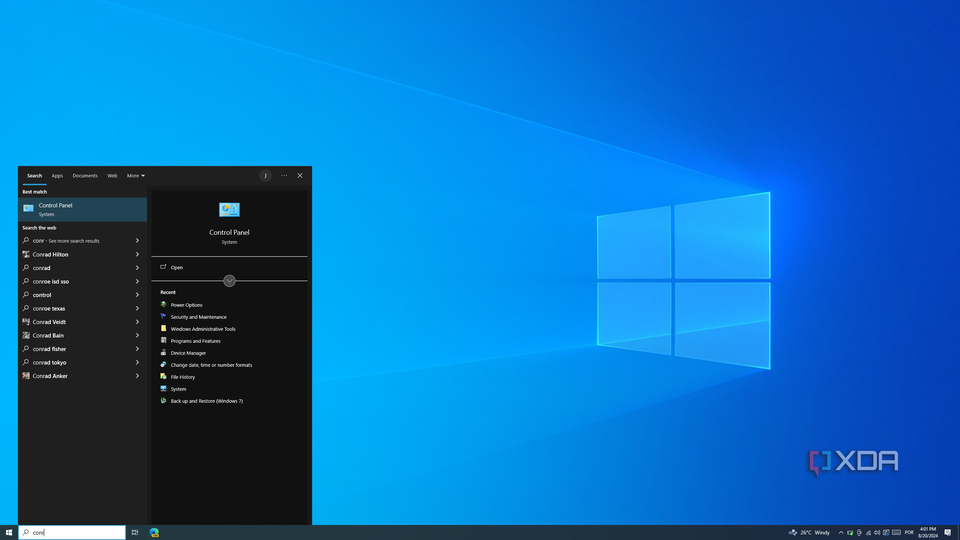Viewport: 960px width, 540px height.
Task: Expand arrow for 'conr - See more search results'
Action: [137, 241]
